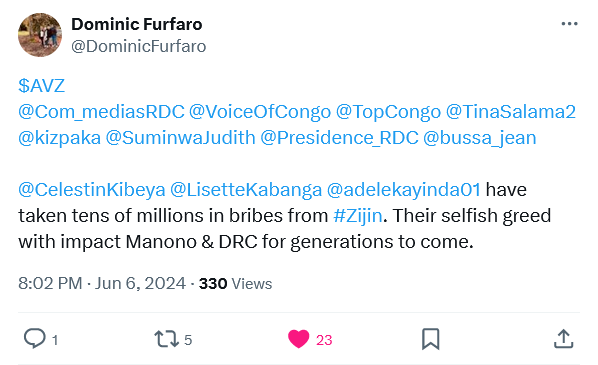The height and width of the screenshot is (365, 598).
Task: Unlike the tweet via pink heart
Action: (x=299, y=339)
